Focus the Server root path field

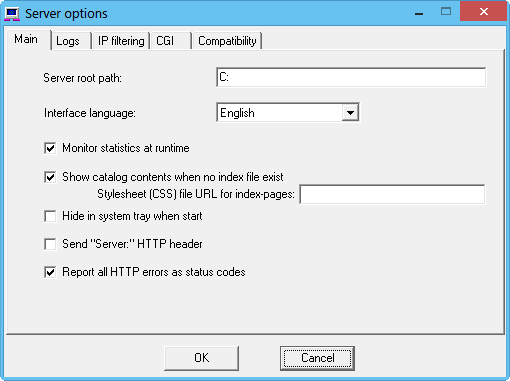[x=351, y=77]
